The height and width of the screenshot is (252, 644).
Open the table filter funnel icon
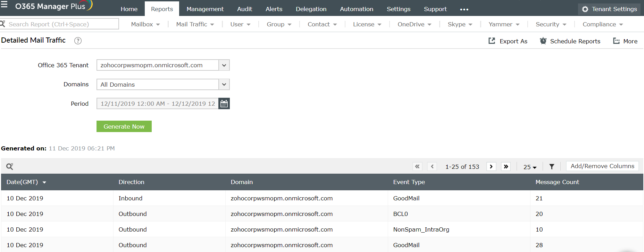click(x=552, y=167)
